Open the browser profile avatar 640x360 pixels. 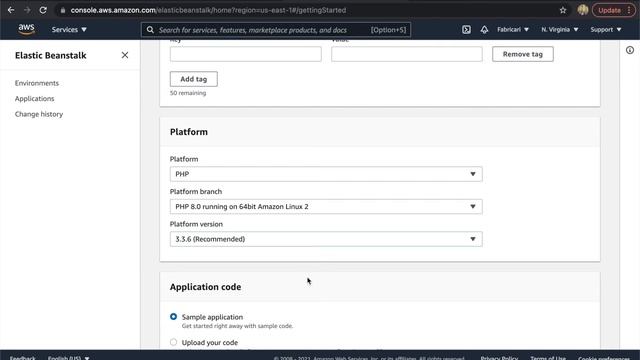point(583,10)
